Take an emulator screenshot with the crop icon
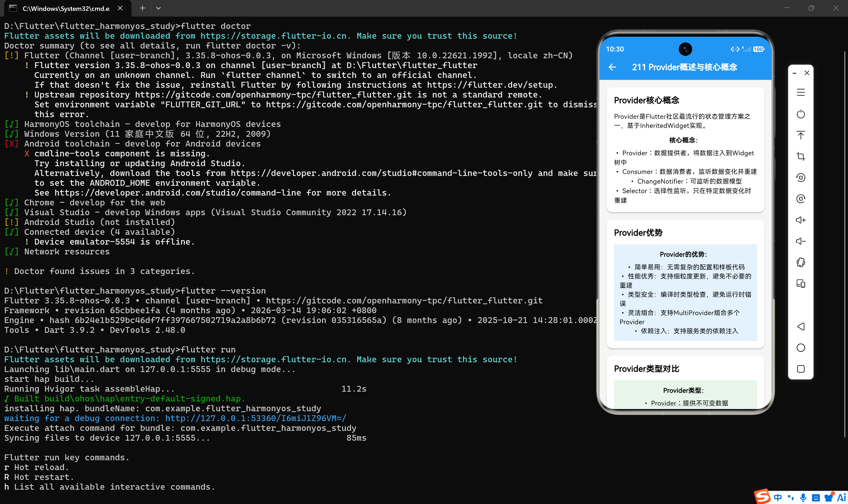 coord(801,157)
